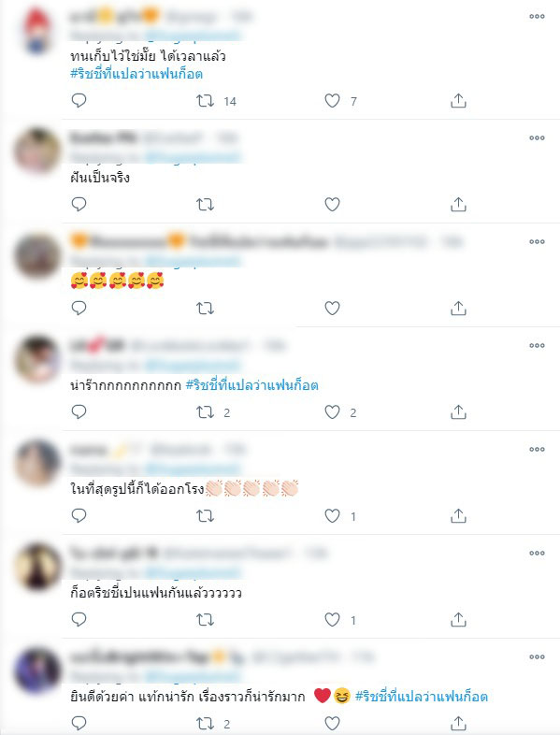Share the ก็อตริชชี่เปนแฟนกันแล้ว tweet
The height and width of the screenshot is (735, 560).
tap(458, 620)
